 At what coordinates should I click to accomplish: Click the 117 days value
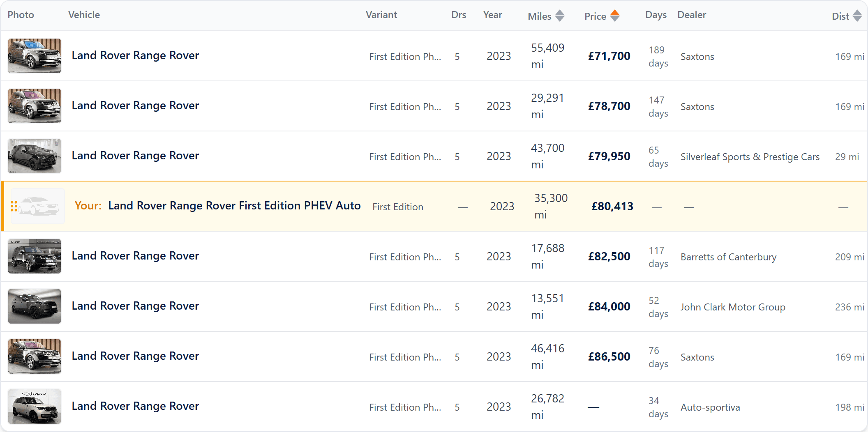(x=658, y=257)
